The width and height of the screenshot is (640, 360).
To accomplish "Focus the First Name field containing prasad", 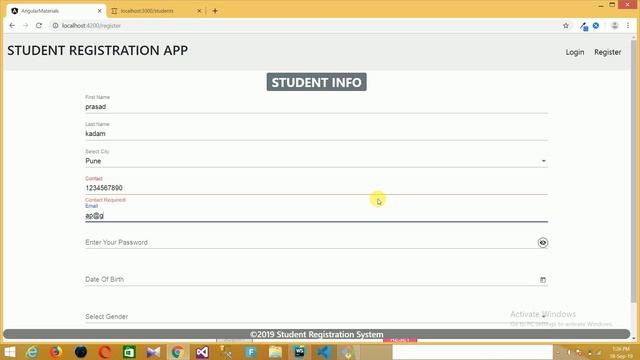I will [316, 107].
